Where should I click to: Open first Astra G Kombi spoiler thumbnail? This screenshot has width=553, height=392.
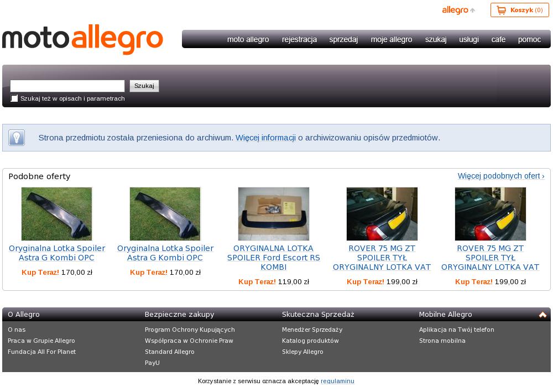pyautogui.click(x=57, y=214)
